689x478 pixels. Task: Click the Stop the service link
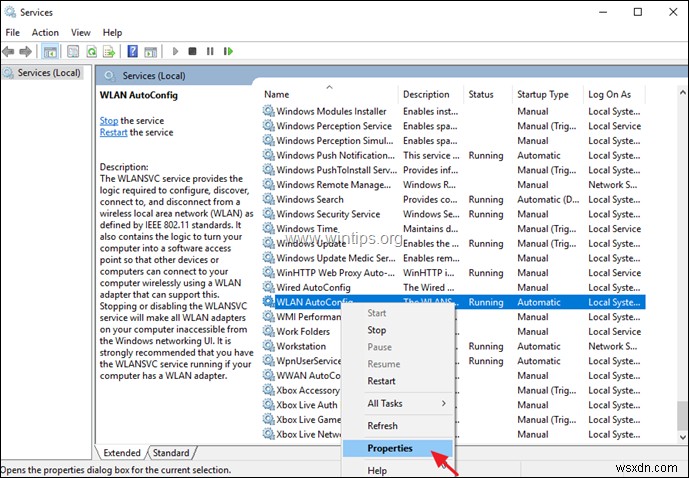pos(109,121)
